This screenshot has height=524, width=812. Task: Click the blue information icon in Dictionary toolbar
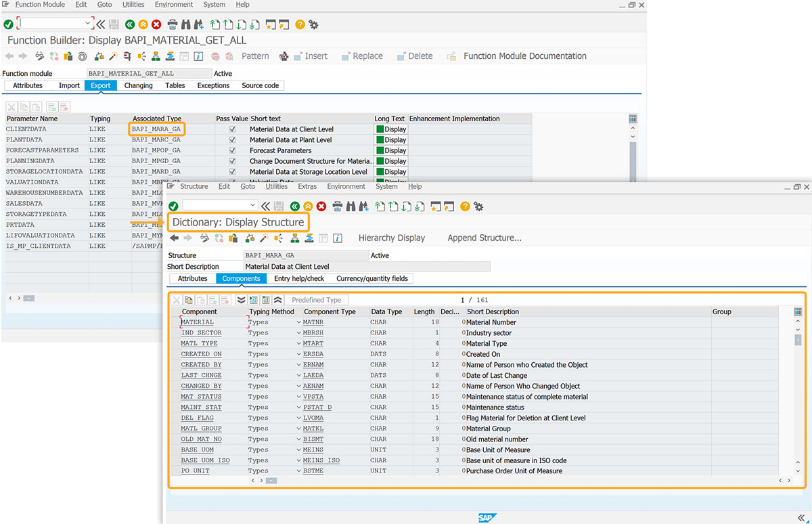[x=337, y=238]
